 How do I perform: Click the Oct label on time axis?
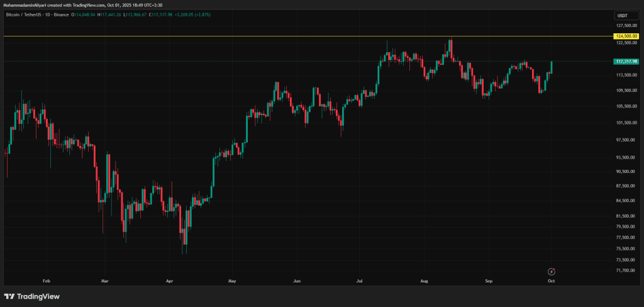point(552,281)
